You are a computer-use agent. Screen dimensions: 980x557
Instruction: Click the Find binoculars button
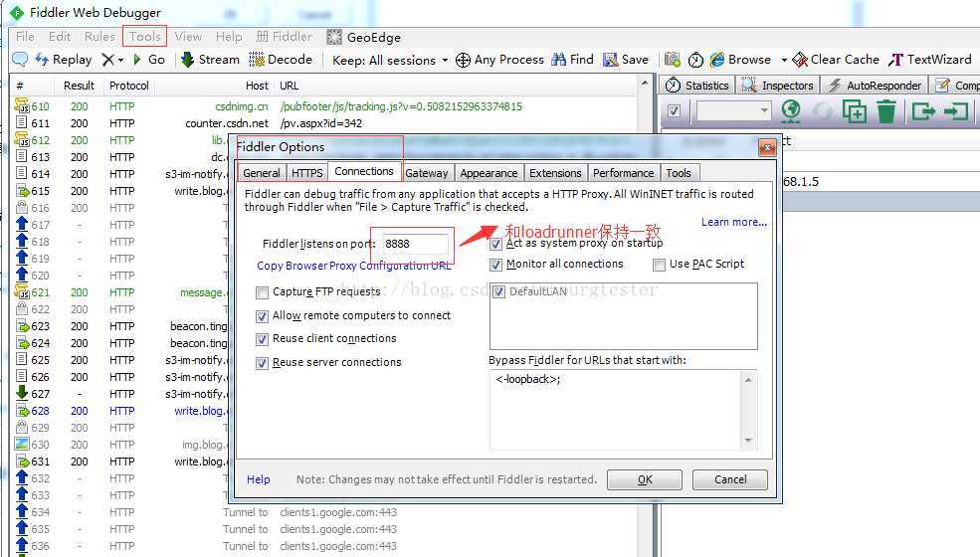coord(572,60)
